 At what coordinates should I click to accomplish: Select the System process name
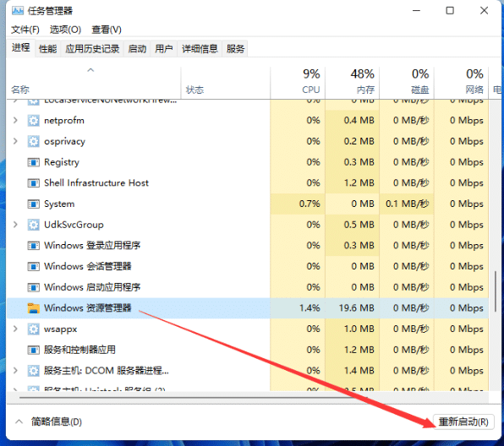click(x=59, y=204)
